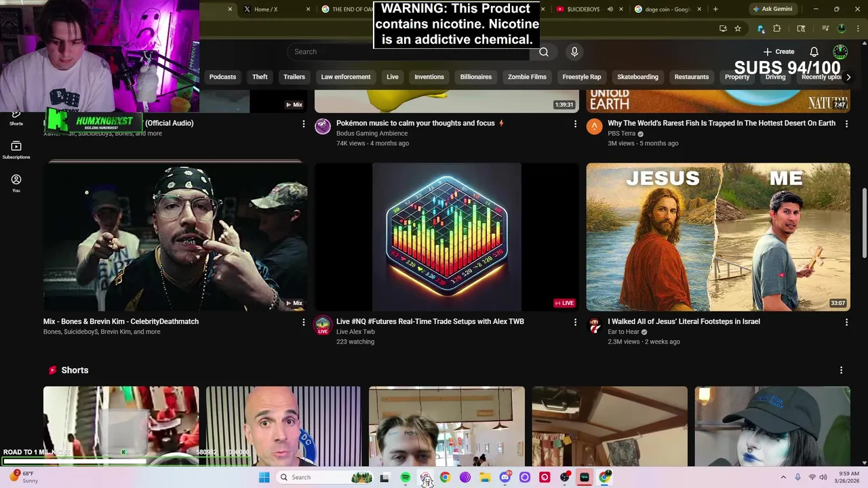This screenshot has width=868, height=488.
Task: Open Windows Start menu
Action: click(264, 477)
